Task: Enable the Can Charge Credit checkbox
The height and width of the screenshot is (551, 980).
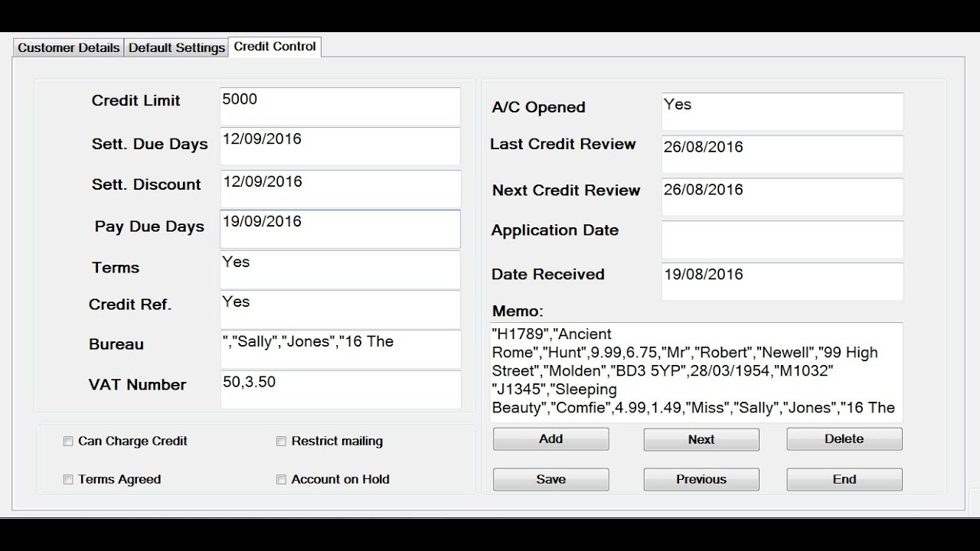Action: tap(68, 441)
